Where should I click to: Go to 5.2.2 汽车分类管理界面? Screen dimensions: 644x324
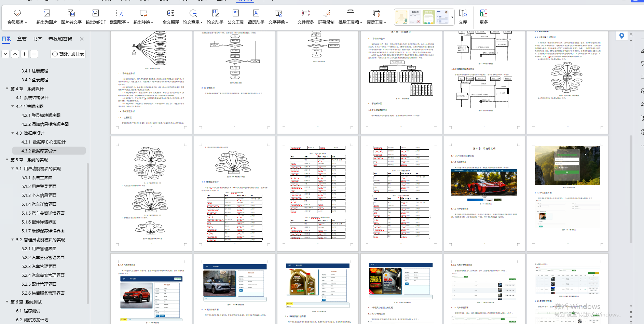click(43, 257)
